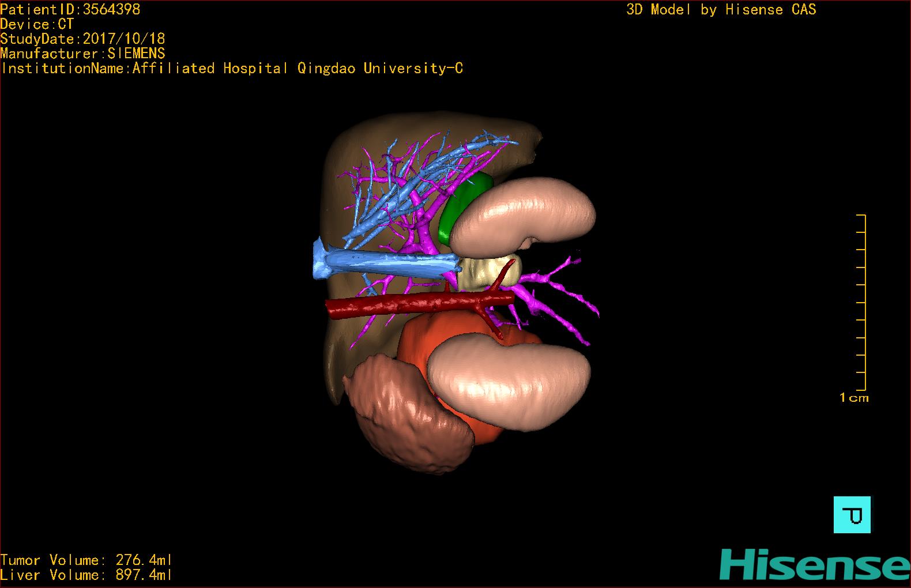Image resolution: width=911 pixels, height=588 pixels.
Task: Click the Manufacturer:SIEMENS text
Action: coord(82,54)
